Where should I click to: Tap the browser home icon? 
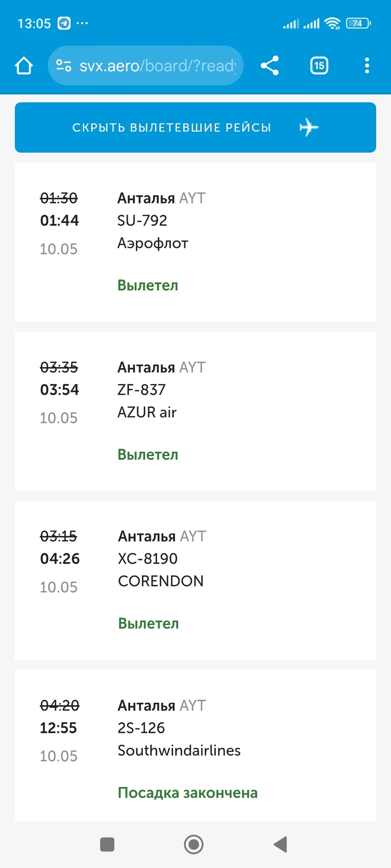pyautogui.click(x=24, y=66)
